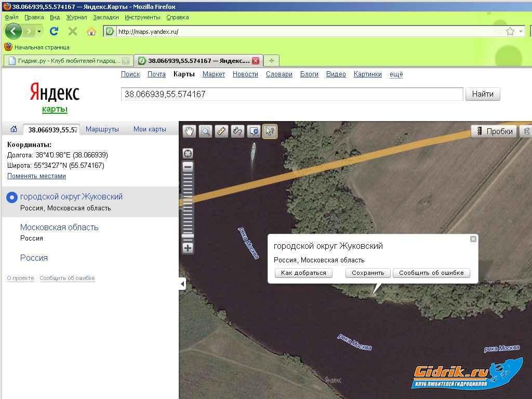Select the ruler distance measurement tool
Image resolution: width=532 pixels, height=399 pixels.
pos(222,131)
